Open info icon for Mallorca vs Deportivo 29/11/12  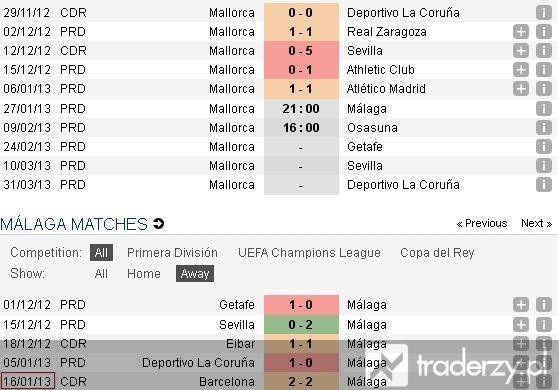[544, 12]
